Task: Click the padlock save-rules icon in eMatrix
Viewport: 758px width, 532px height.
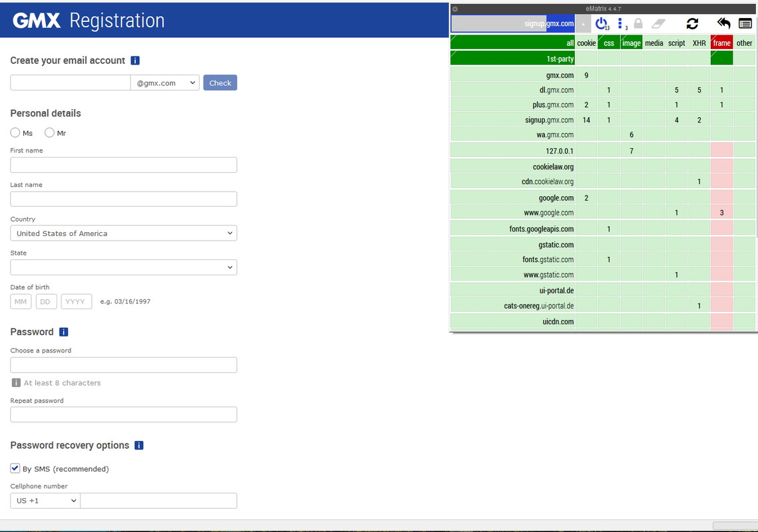Action: (638, 24)
